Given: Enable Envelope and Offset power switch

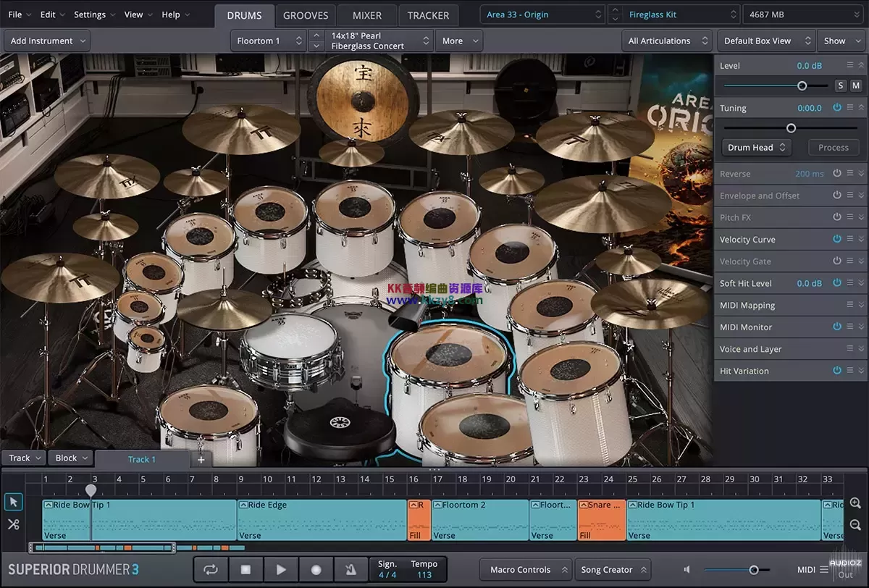Looking at the screenshot, I should pyautogui.click(x=837, y=196).
